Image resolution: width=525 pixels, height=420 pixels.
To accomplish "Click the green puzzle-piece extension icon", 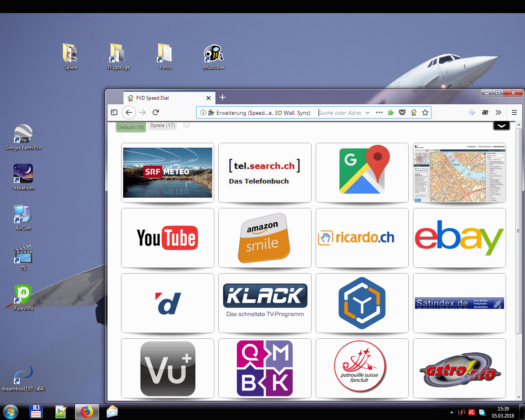I will 391,112.
